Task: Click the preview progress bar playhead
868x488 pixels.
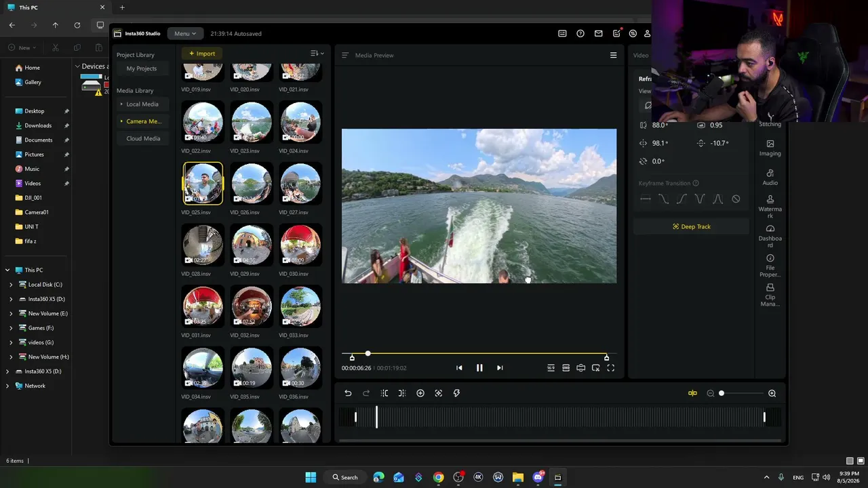Action: point(368,353)
